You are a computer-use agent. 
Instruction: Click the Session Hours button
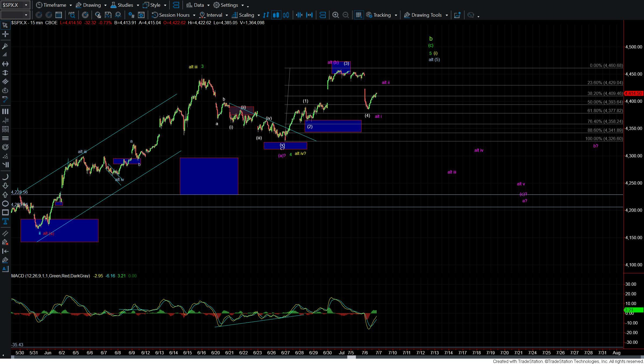tap(171, 15)
